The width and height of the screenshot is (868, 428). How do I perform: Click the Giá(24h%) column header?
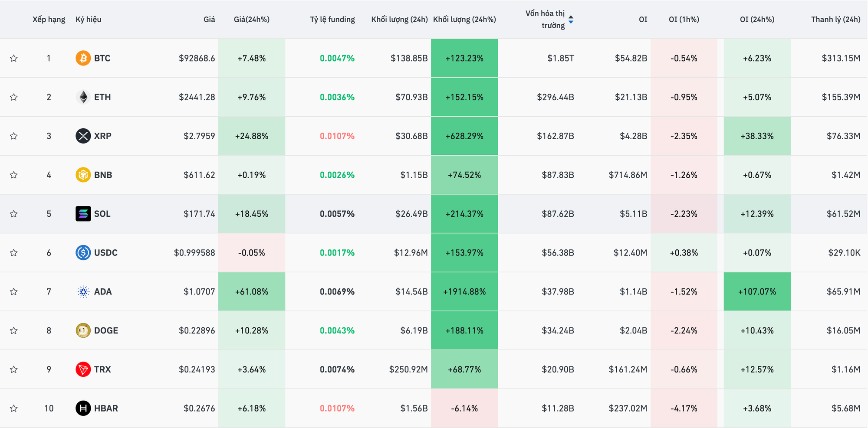coord(251,20)
